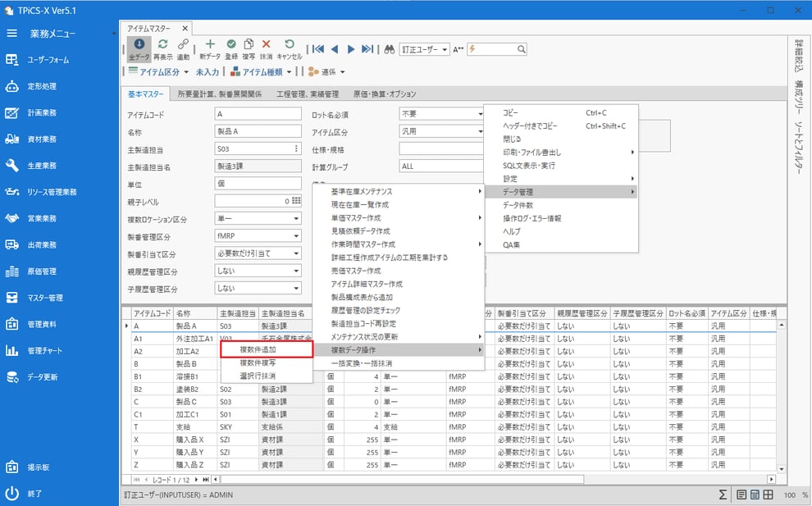Toggle the 業務メニュー hamburger button
The width and height of the screenshot is (812, 506).
[12, 34]
